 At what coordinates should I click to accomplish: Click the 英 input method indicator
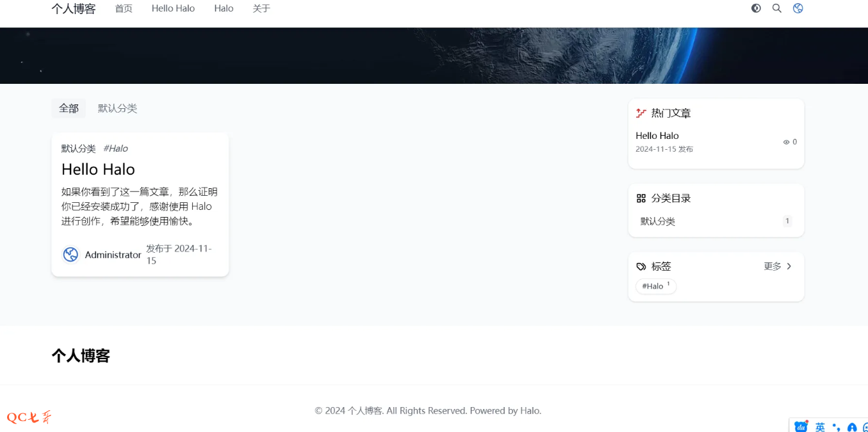(820, 427)
